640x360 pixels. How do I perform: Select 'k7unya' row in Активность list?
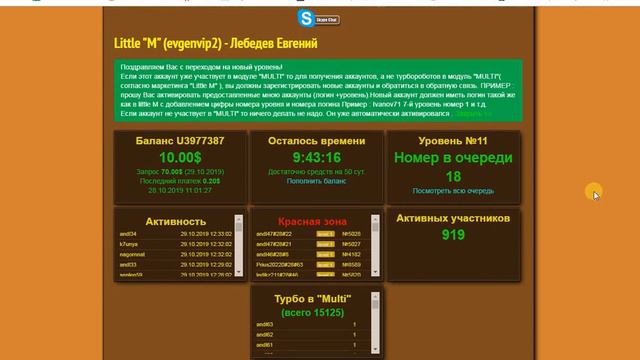[176, 244]
